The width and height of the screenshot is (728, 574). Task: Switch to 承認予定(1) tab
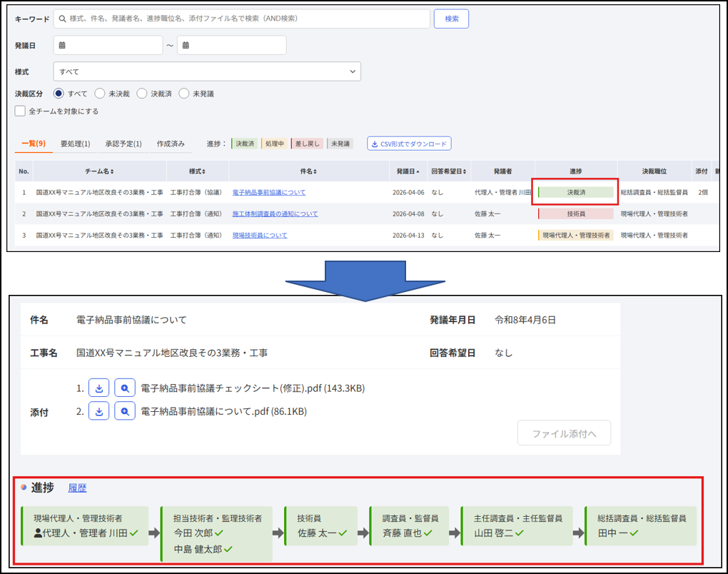point(123,143)
